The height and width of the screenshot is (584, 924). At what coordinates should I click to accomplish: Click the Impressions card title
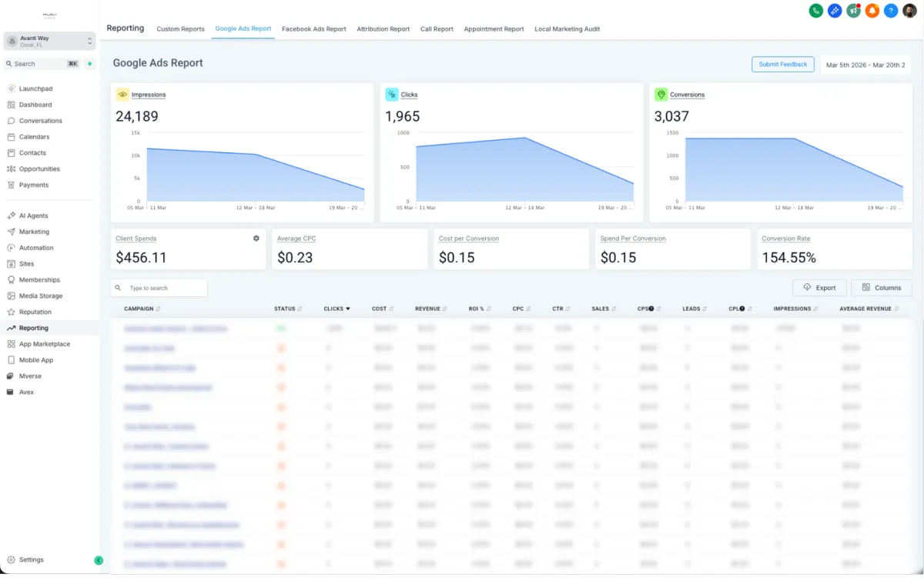(x=149, y=95)
